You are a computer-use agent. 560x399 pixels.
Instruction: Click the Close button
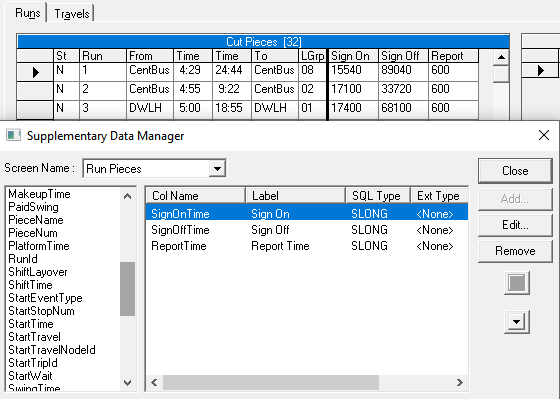[x=515, y=171]
